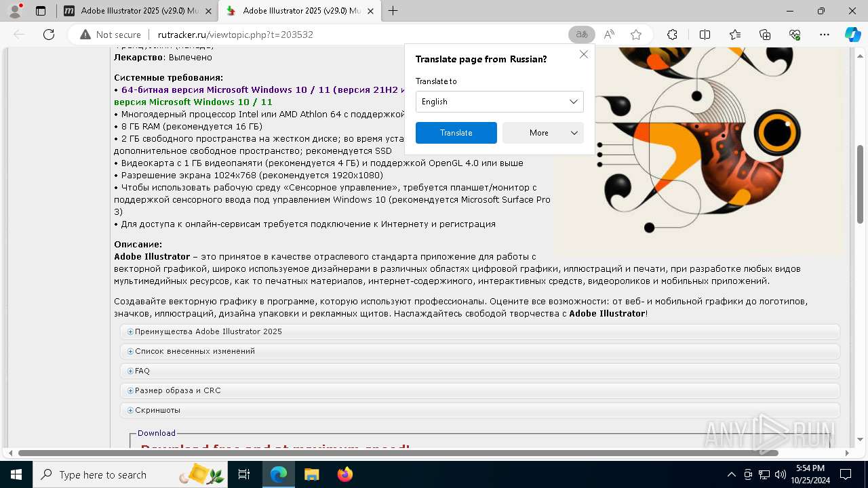The width and height of the screenshot is (868, 488).
Task: Open the Favorites list icon
Action: coord(735,35)
